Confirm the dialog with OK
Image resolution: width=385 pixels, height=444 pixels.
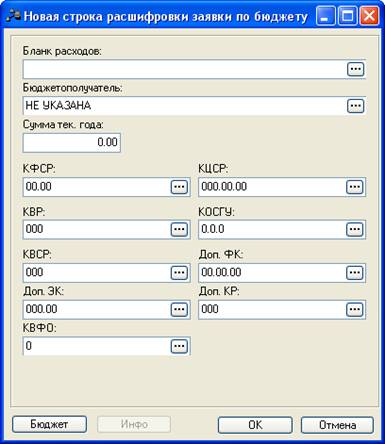pos(255,425)
